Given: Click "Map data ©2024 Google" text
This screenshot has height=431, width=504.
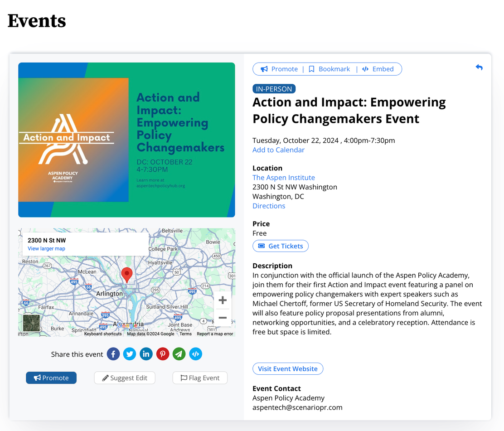Looking at the screenshot, I should tap(150, 334).
